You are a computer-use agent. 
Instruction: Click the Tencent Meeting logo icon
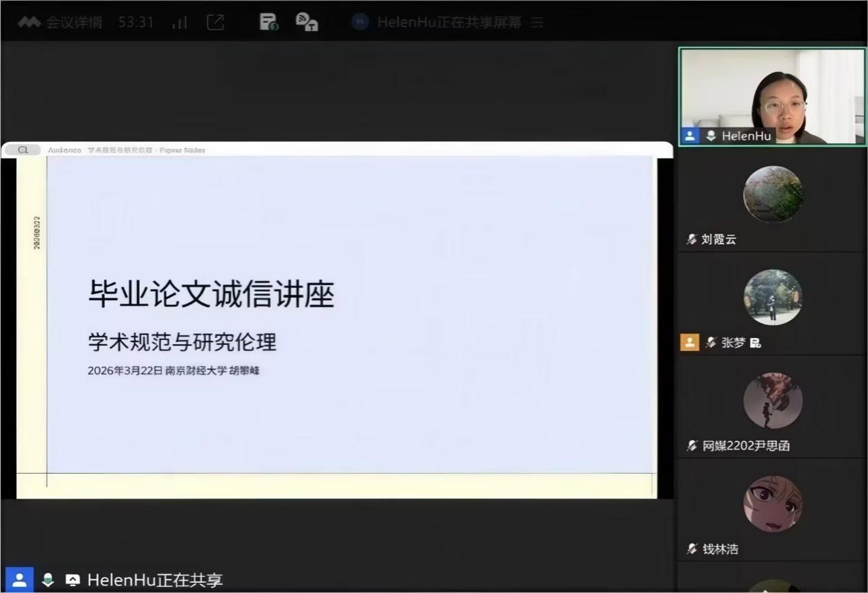coord(29,22)
